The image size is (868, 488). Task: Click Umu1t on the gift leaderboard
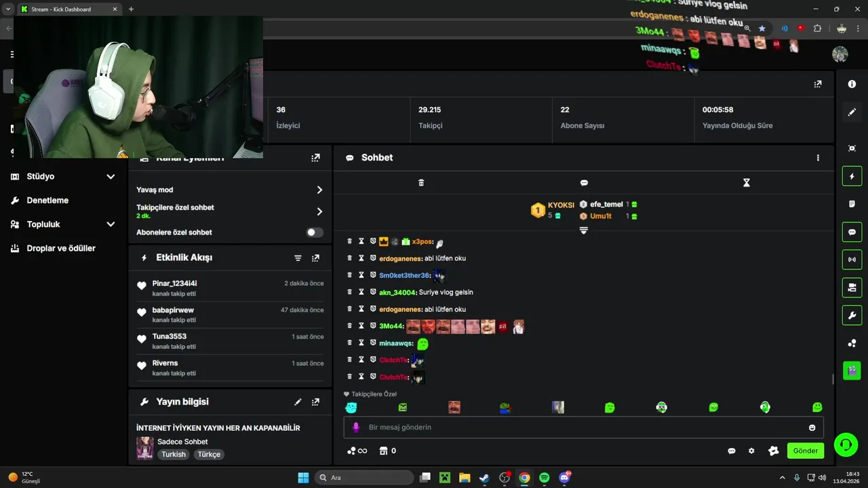tap(601, 216)
